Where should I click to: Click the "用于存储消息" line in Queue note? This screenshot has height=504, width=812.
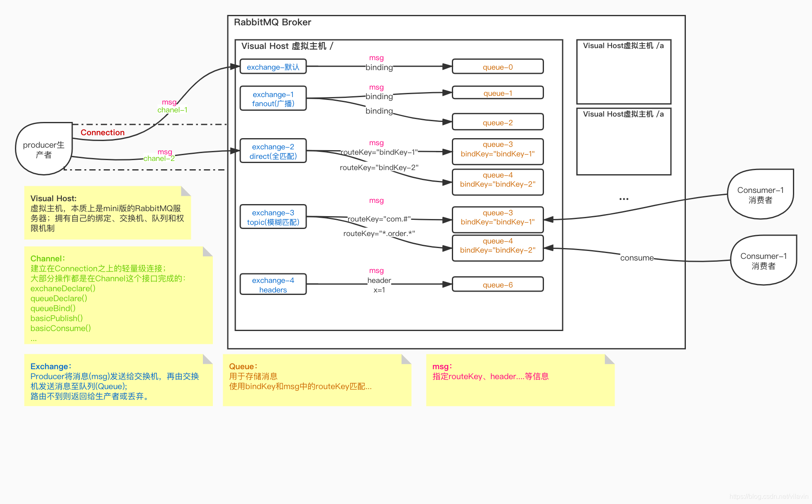[253, 376]
